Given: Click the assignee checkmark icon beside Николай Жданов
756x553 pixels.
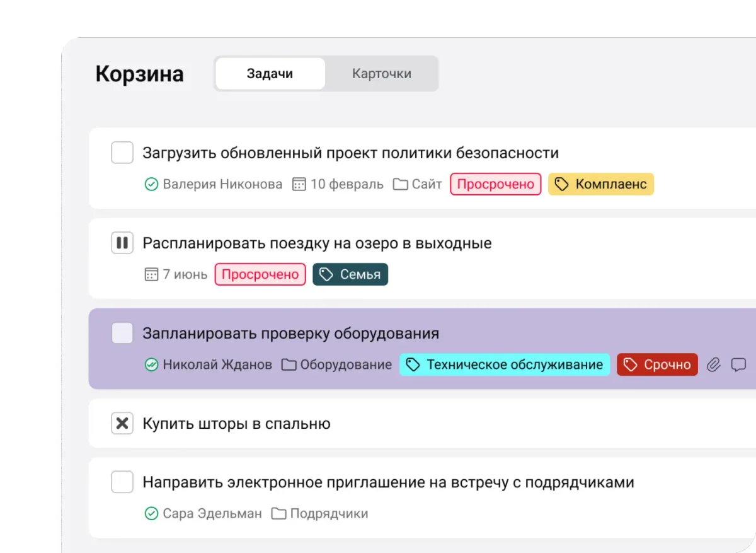Looking at the screenshot, I should (151, 364).
